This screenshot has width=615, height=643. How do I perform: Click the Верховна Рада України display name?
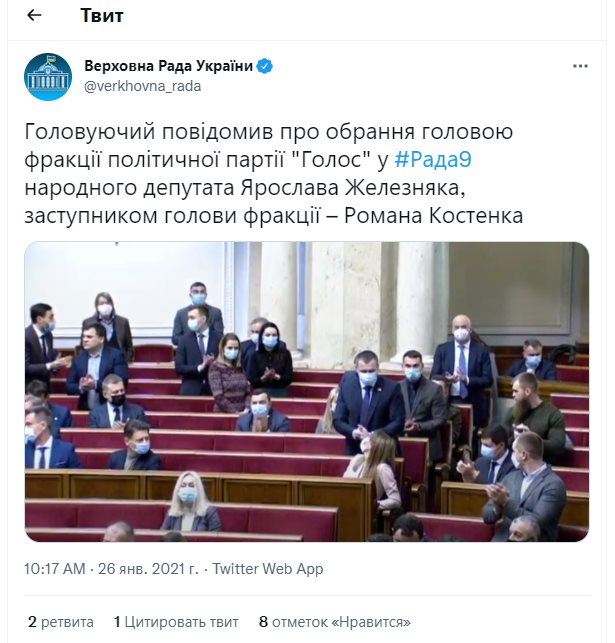[x=168, y=66]
